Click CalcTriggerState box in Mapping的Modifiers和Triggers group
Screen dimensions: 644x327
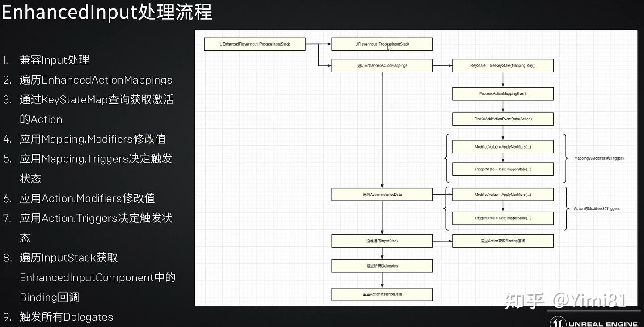pos(503,170)
